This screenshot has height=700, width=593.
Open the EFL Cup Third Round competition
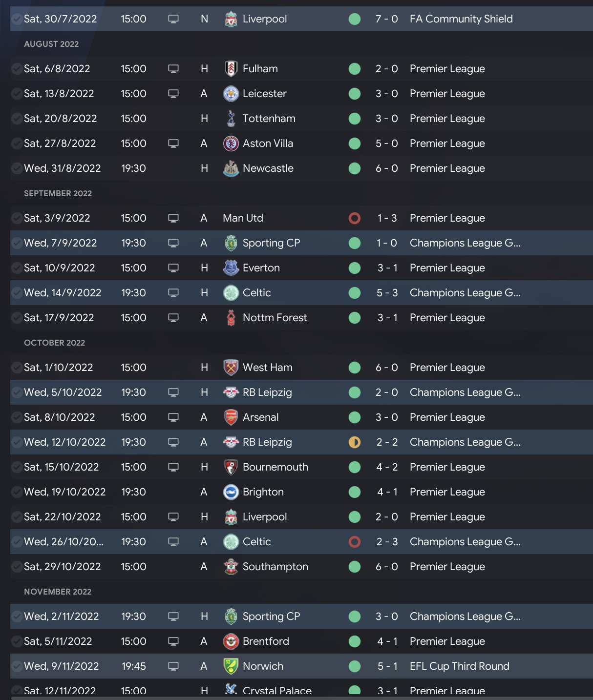tap(459, 666)
